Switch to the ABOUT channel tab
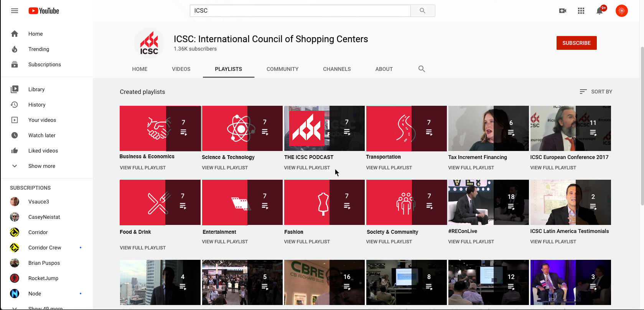Screen dimensions: 644x310 [x=384, y=69]
